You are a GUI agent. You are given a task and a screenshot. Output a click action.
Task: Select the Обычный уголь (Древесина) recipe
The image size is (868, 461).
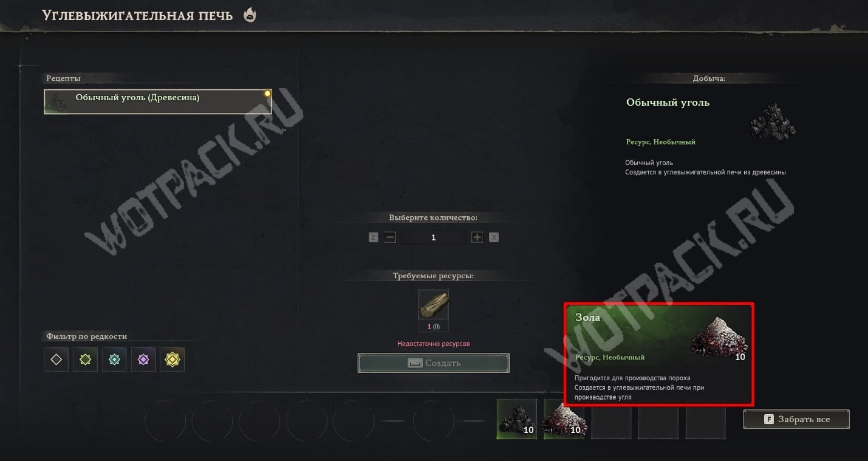pos(157,101)
